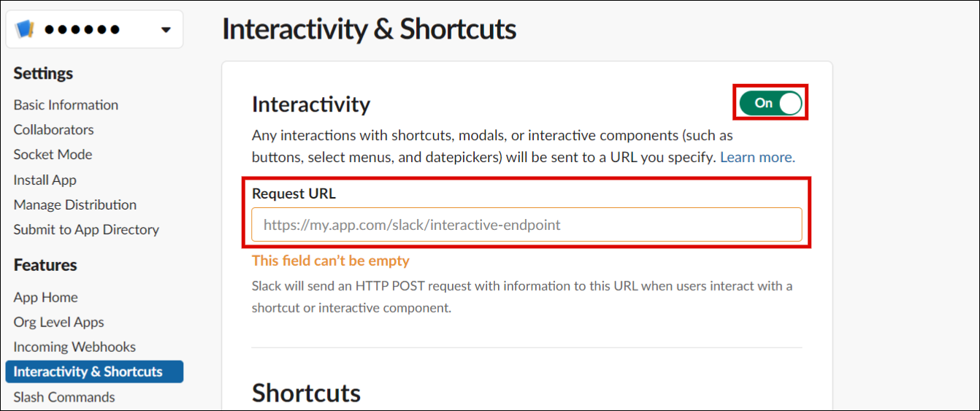Click the Settings section heading
This screenshot has width=980, height=411.
click(x=43, y=74)
